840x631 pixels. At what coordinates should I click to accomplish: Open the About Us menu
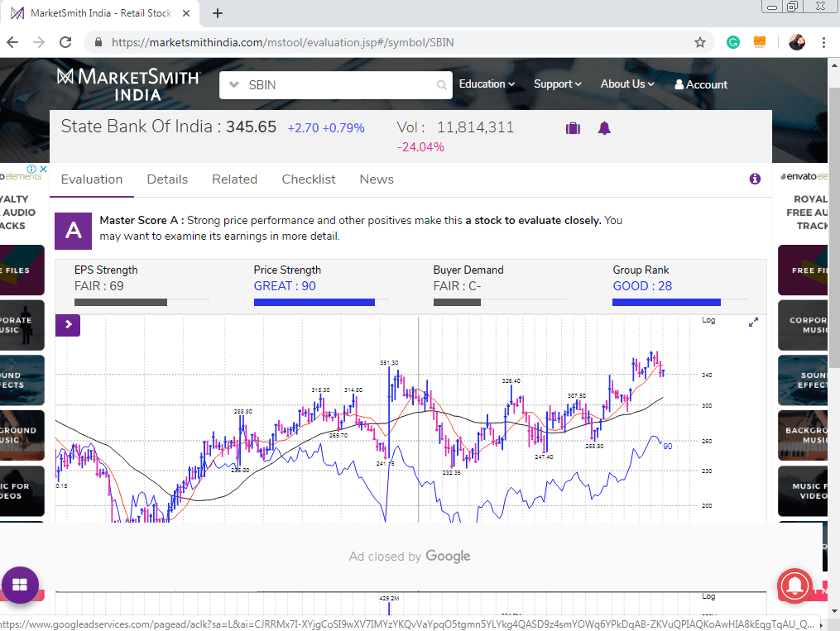[x=627, y=84]
